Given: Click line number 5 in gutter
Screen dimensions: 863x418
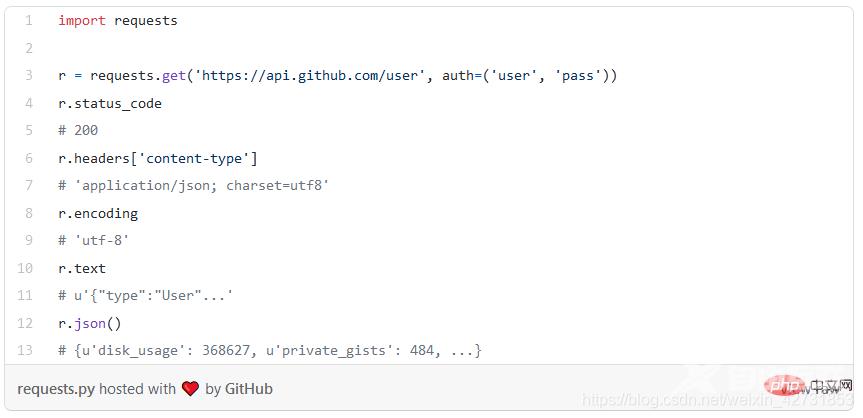Looking at the screenshot, I should click(29, 130).
